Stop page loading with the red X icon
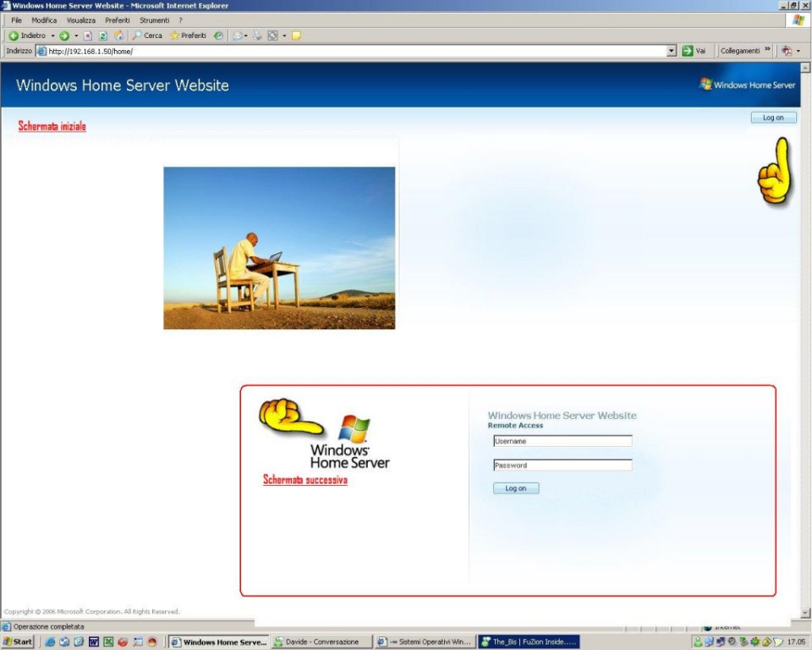The width and height of the screenshot is (812, 650). coord(88,36)
